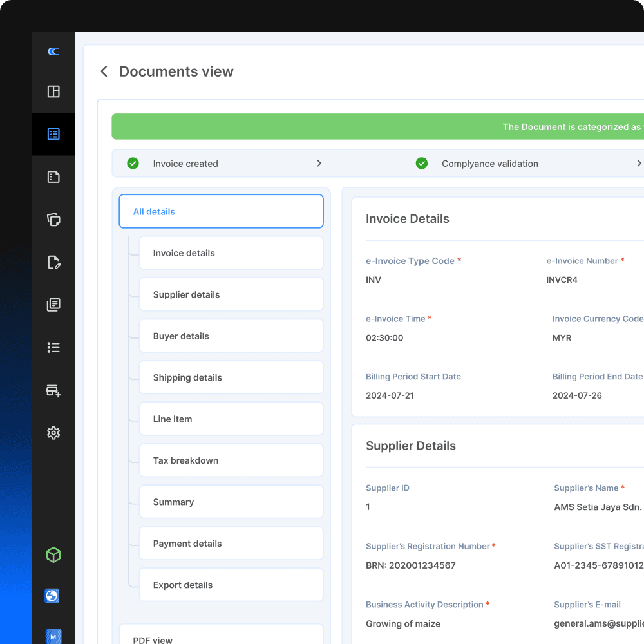Select the blue globe icon at bottom
Image resolution: width=644 pixels, height=644 pixels.
(53, 596)
